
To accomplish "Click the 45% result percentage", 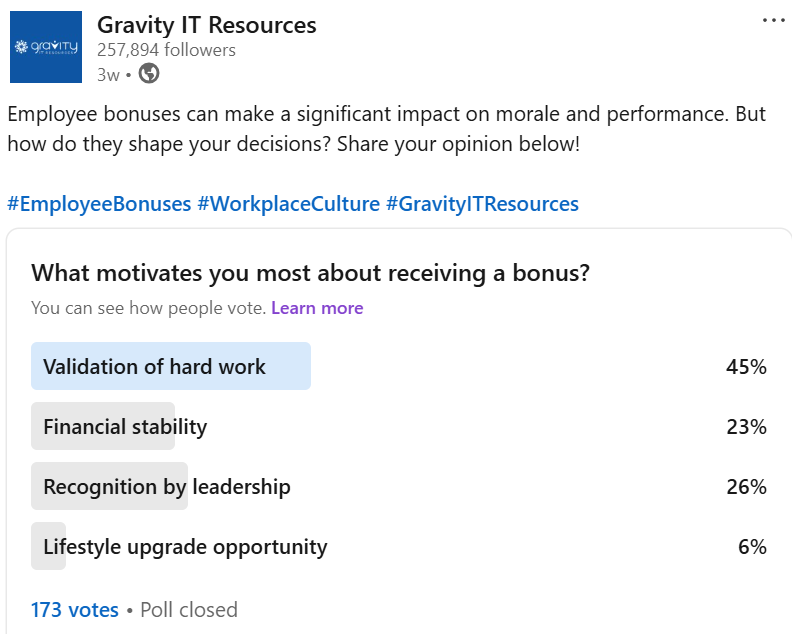I will click(x=746, y=367).
